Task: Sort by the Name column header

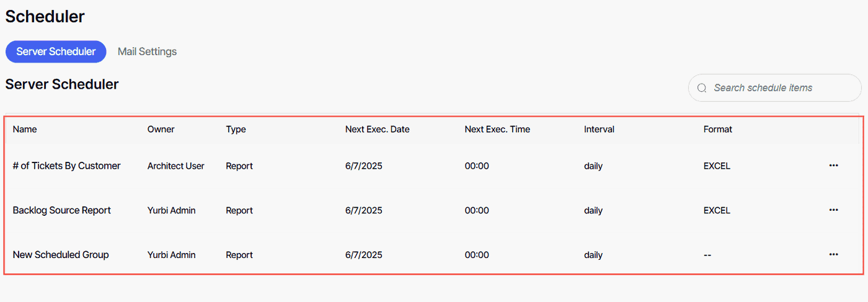Action: [25, 129]
